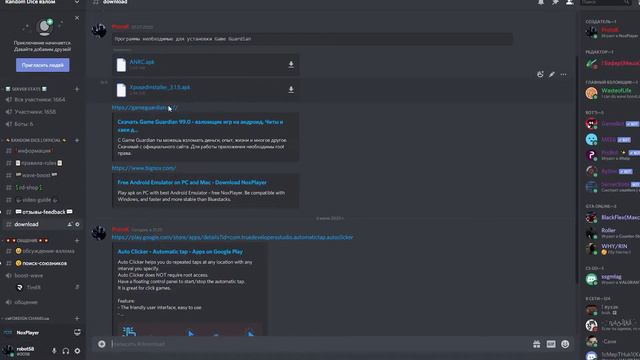Open the Auto Clicker Google Play embed title
Screen dimensions: 640x360
tap(180, 252)
